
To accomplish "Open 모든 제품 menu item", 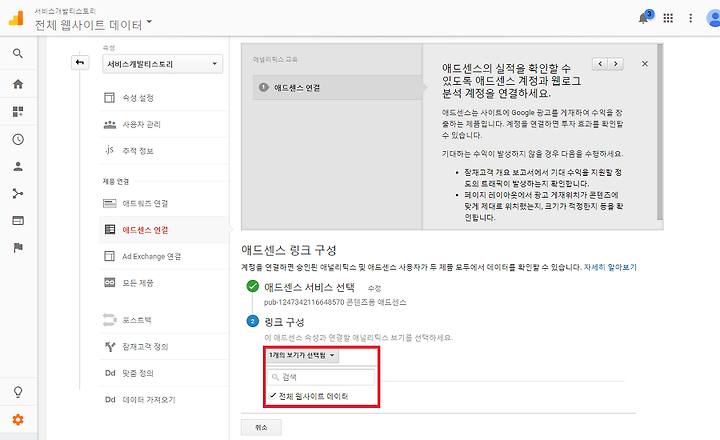I will coord(164,283).
